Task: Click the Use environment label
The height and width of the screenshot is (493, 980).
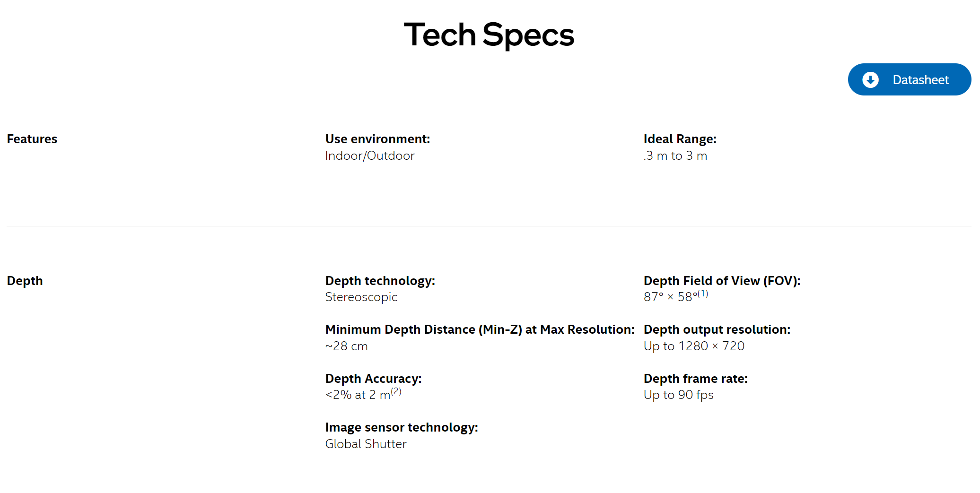Action: 377,139
